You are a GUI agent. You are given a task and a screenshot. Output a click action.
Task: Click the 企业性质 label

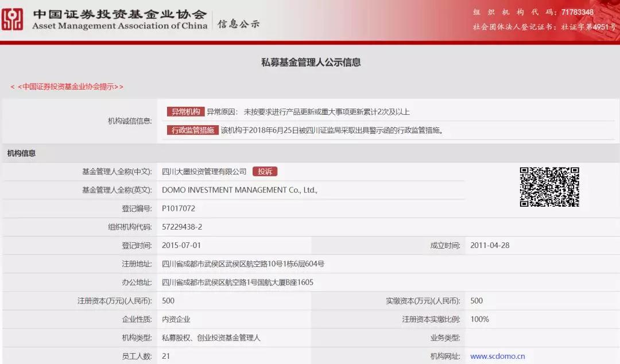tap(137, 319)
